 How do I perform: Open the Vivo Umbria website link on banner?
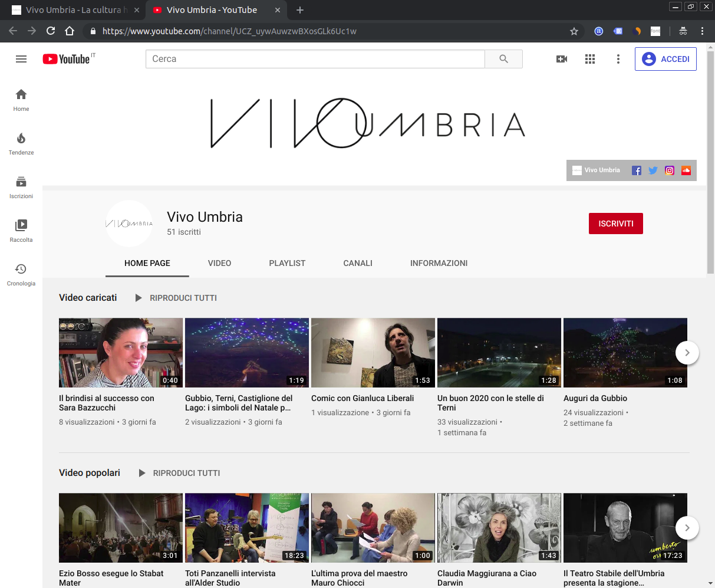[x=597, y=170]
